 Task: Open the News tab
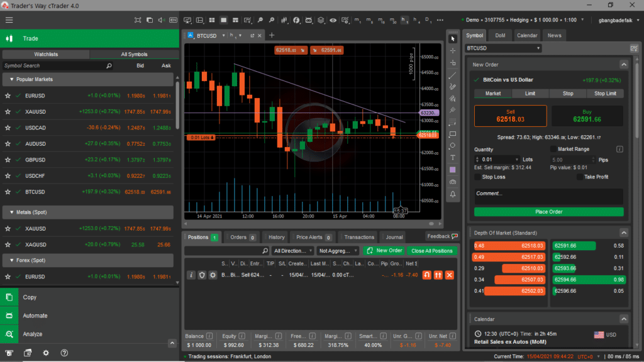click(554, 35)
